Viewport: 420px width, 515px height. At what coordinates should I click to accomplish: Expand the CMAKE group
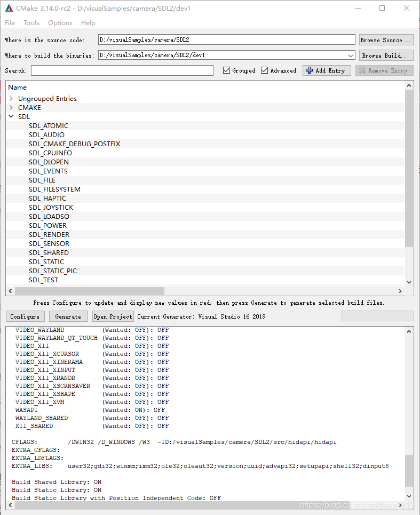pyautogui.click(x=11, y=108)
